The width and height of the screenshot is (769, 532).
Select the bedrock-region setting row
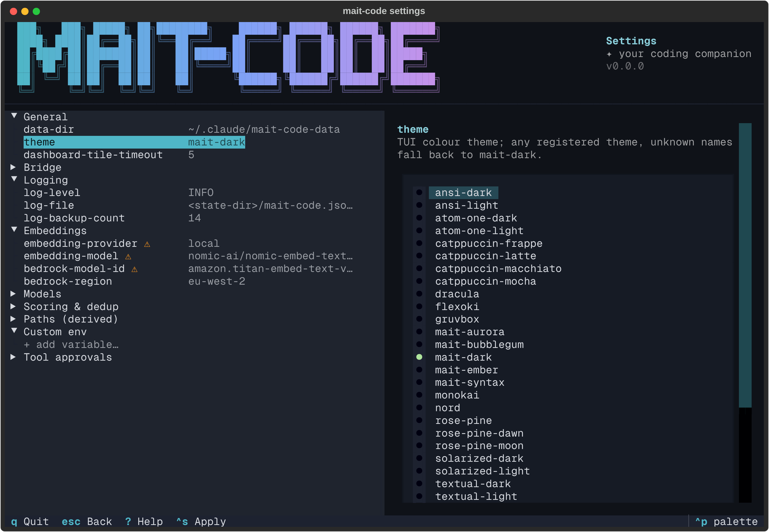click(134, 281)
